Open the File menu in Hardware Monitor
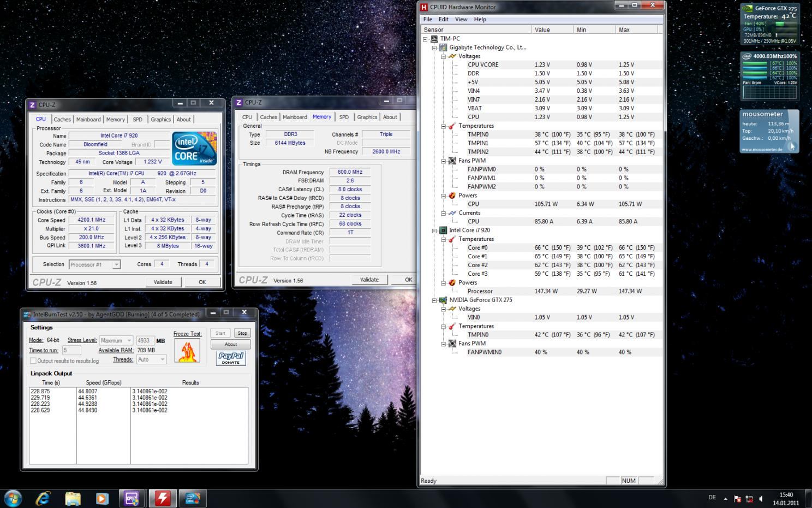Viewport: 812px width, 508px height. pos(428,19)
